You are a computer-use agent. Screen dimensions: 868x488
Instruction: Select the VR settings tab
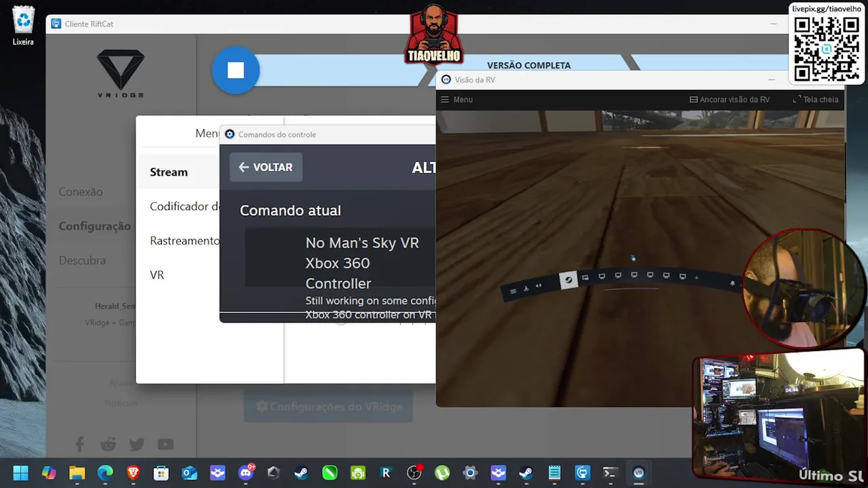(x=157, y=275)
